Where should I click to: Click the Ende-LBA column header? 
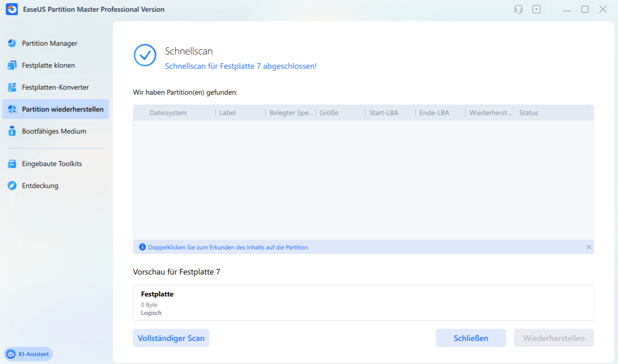pos(434,113)
